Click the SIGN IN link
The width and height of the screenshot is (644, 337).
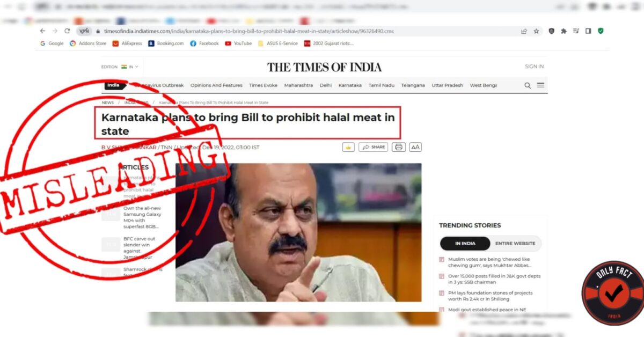(534, 67)
